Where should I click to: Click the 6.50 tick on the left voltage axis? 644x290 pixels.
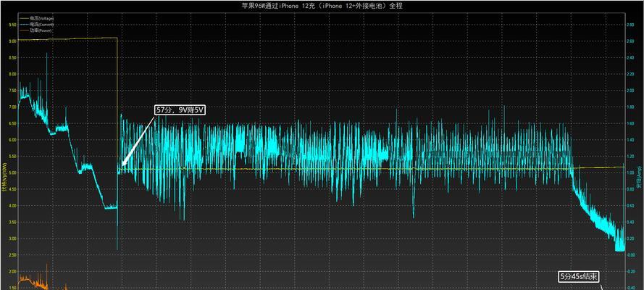[12, 123]
